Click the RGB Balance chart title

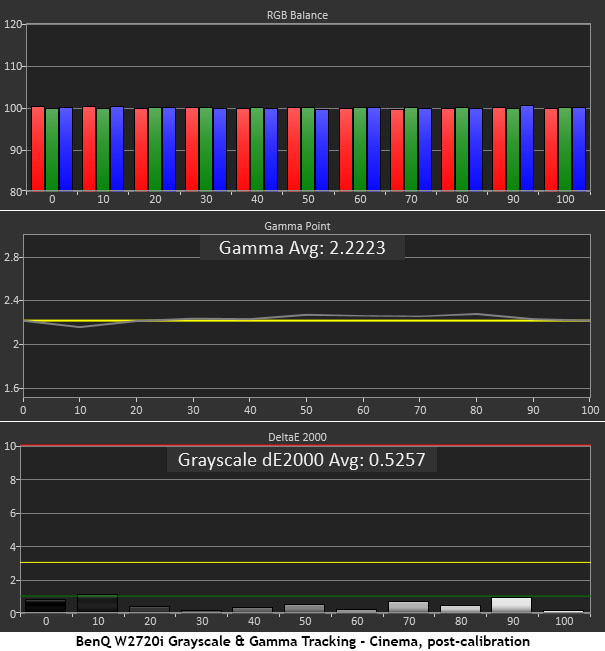pyautogui.click(x=297, y=15)
